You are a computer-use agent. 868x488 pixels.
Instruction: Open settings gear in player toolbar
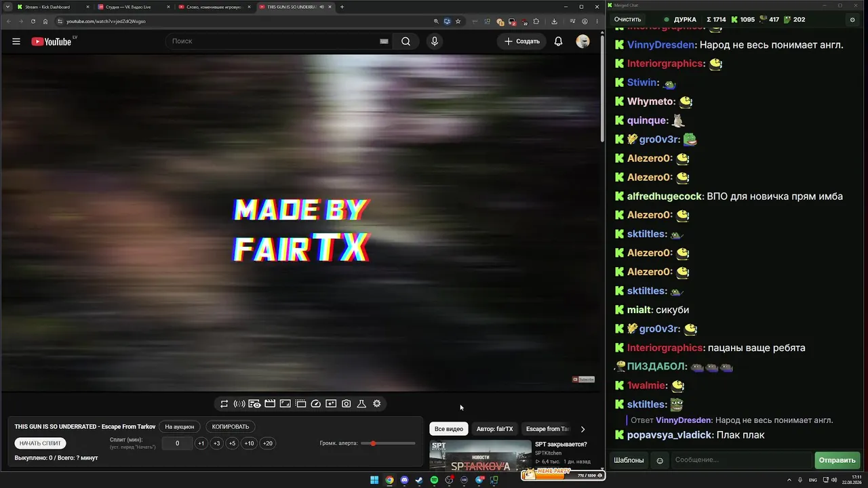377,404
